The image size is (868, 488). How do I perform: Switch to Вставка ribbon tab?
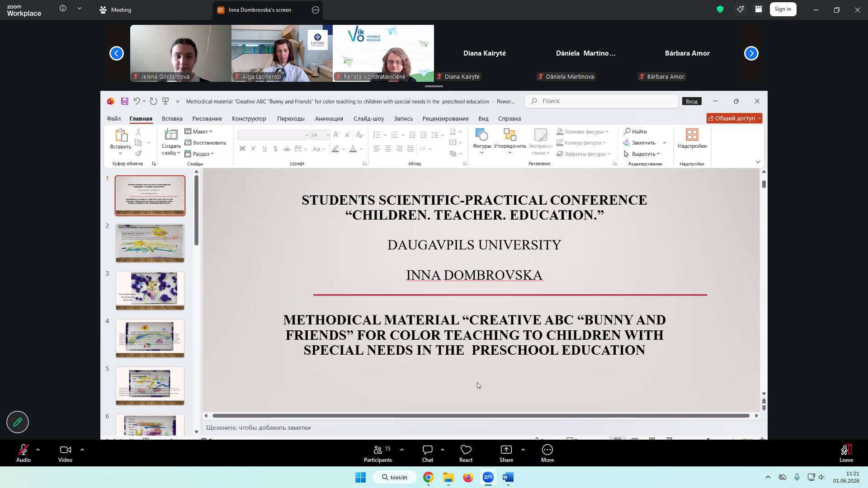172,118
